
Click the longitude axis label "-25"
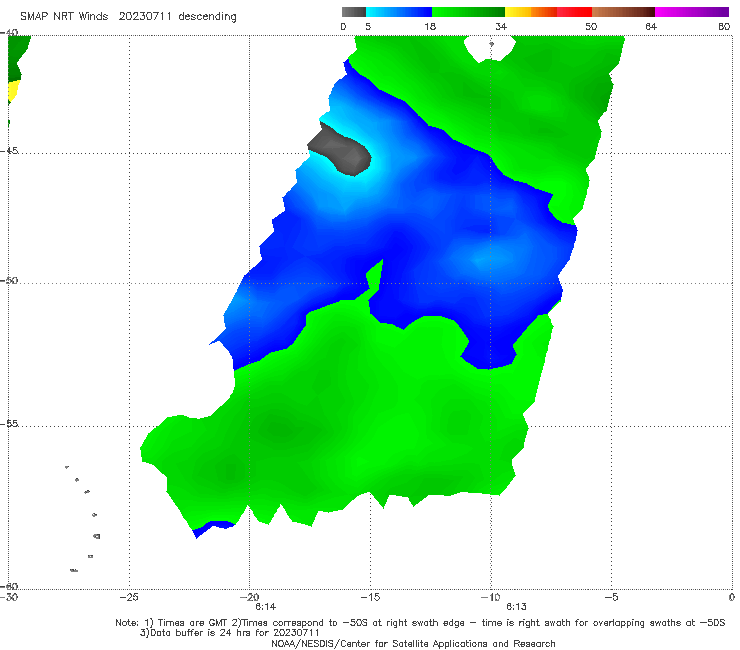tap(129, 597)
